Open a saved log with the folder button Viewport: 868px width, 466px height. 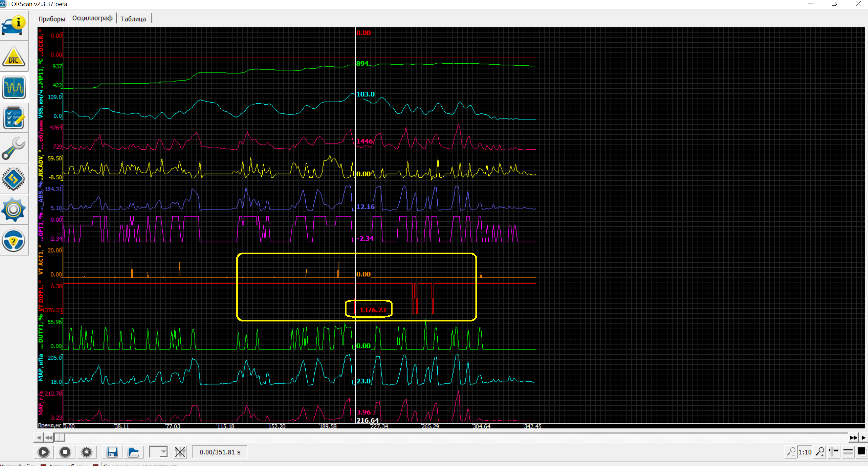click(133, 452)
